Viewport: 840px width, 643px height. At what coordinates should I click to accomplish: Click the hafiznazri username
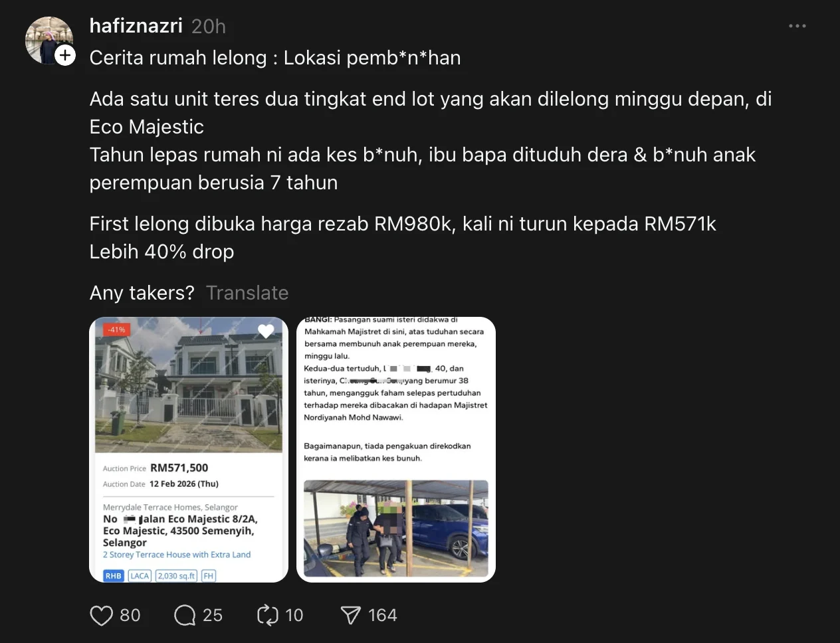coord(136,26)
